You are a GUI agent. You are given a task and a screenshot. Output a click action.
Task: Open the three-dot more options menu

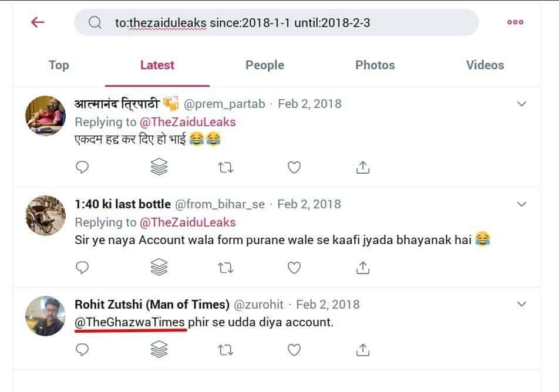[x=515, y=22]
